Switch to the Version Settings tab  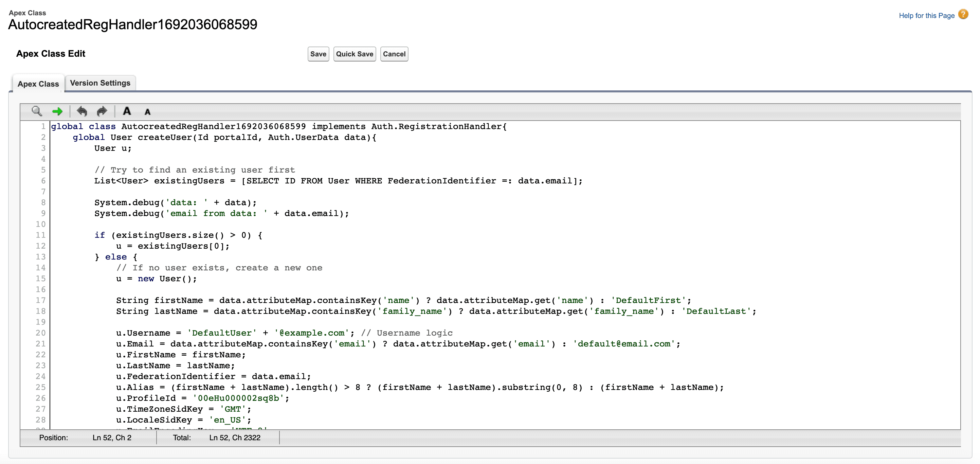(x=100, y=83)
